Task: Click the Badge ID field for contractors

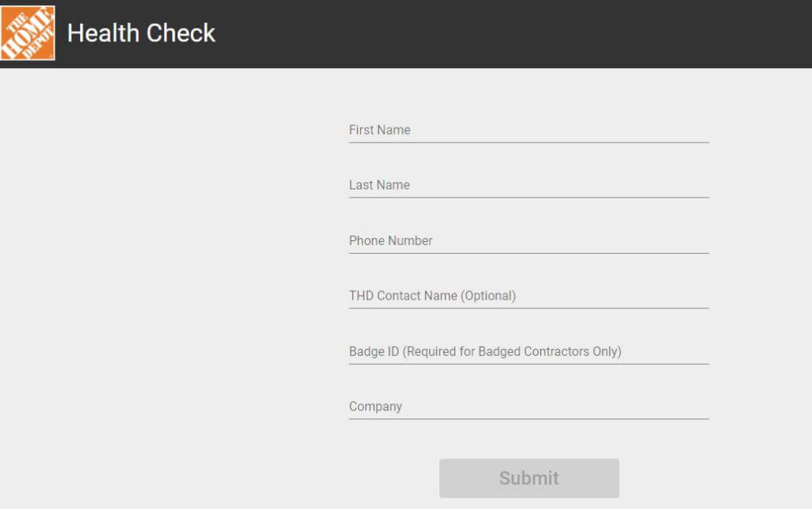Action: [529, 351]
